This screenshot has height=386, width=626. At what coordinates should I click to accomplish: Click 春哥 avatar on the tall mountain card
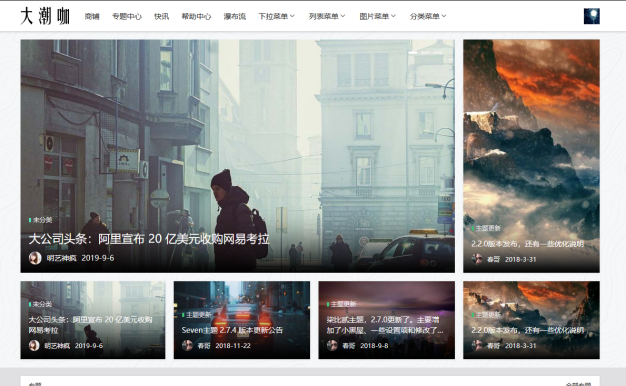pos(477,259)
